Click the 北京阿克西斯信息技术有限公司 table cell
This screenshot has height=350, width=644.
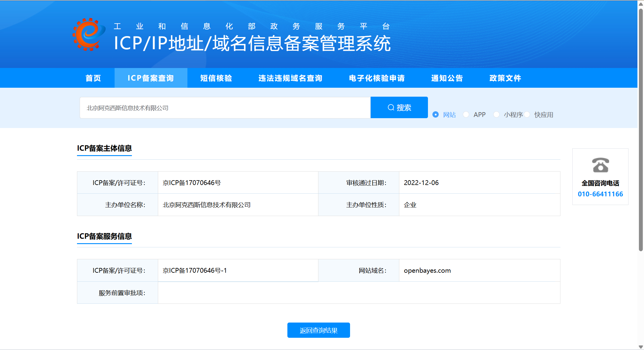(238, 205)
